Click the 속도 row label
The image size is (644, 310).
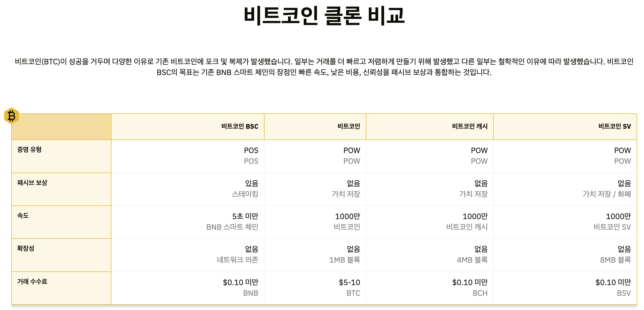pyautogui.click(x=23, y=216)
